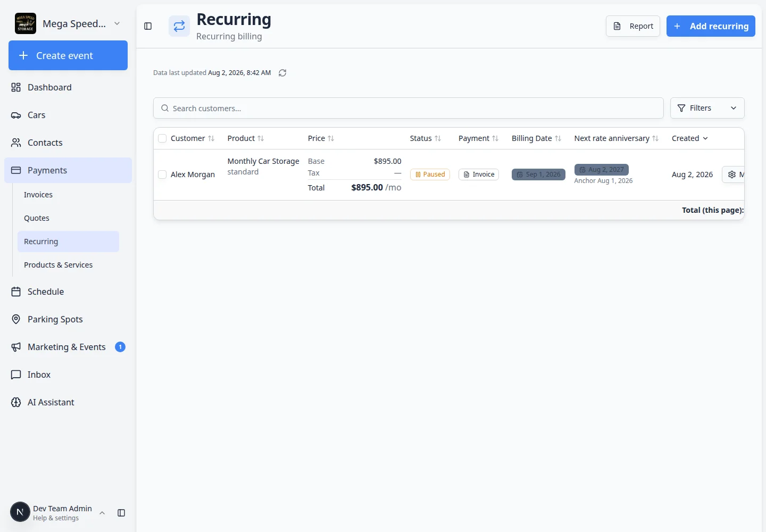The width and height of the screenshot is (766, 532).
Task: Open the Inbox
Action: (68, 375)
